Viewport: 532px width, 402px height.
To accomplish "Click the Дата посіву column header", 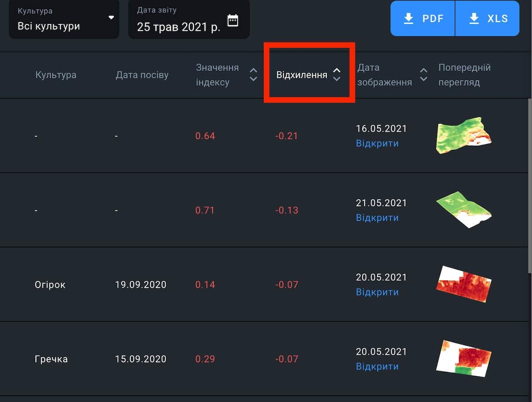I will tap(142, 75).
